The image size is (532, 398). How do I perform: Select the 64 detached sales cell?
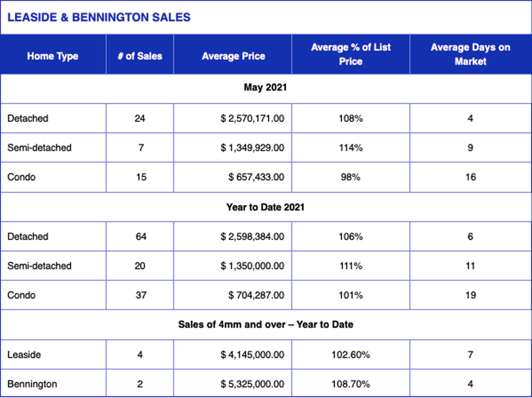(x=140, y=236)
